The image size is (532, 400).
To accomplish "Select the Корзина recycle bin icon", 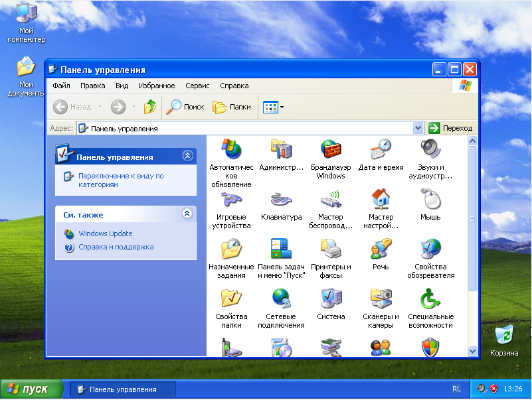I will (x=504, y=340).
